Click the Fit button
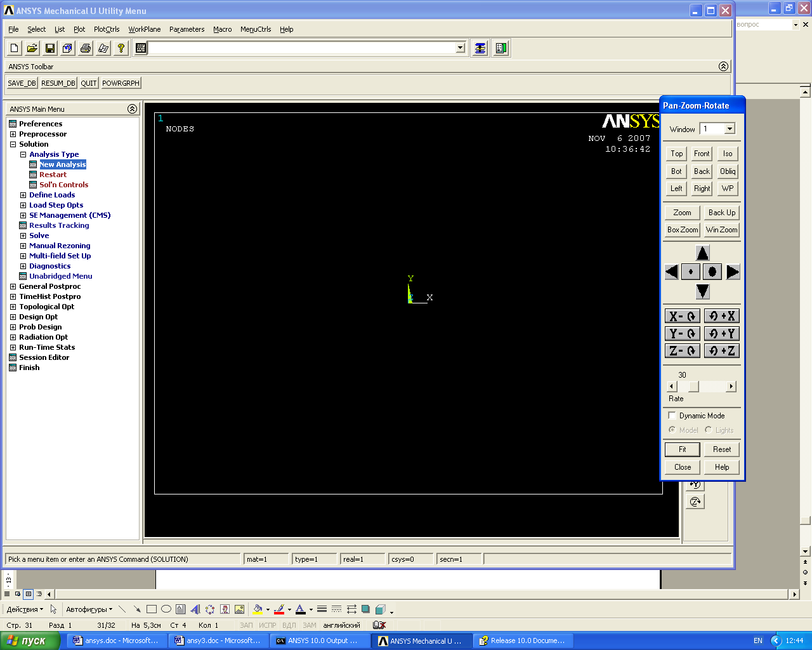Viewport: 812px width, 650px height. (683, 449)
